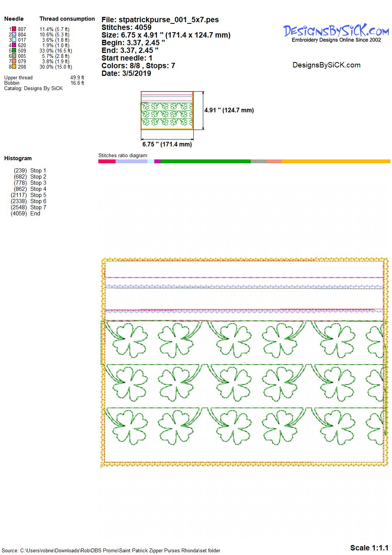Image resolution: width=392 pixels, height=555 pixels.
Task: Click the small design preview thumbnail
Action: (x=167, y=111)
